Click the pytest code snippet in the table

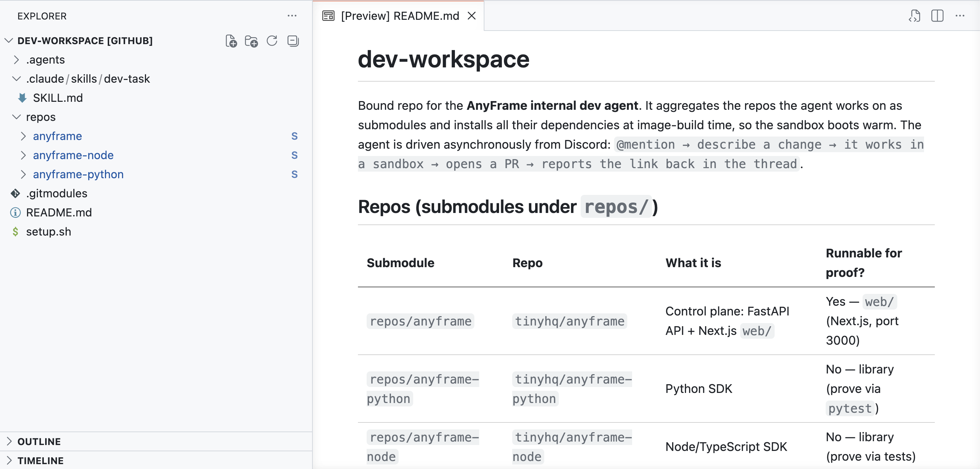point(850,408)
